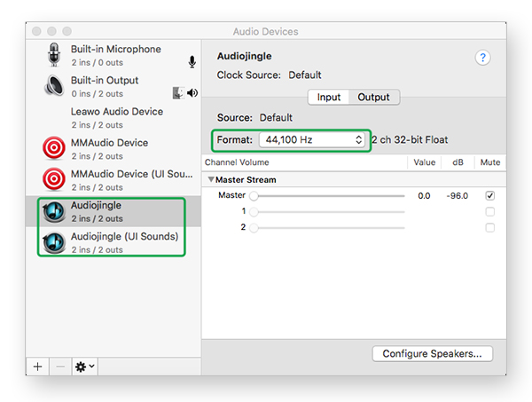Click the Source Default value
This screenshot has width=532, height=402.
(x=276, y=118)
